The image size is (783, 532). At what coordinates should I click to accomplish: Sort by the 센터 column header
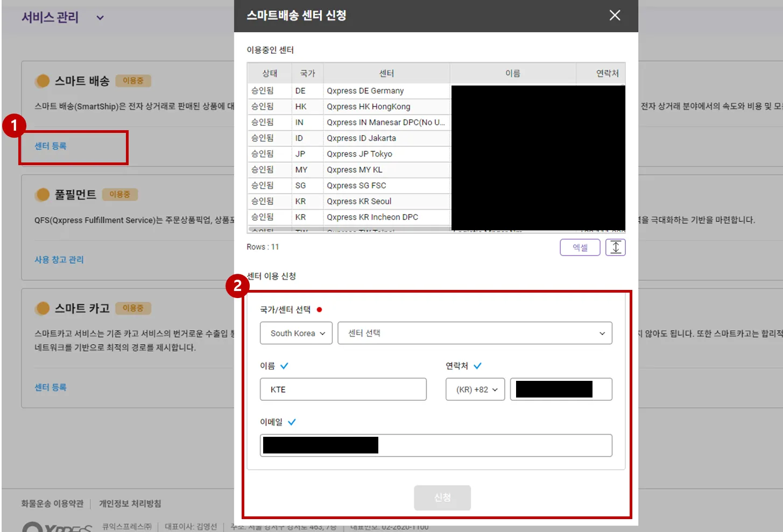[x=386, y=73]
